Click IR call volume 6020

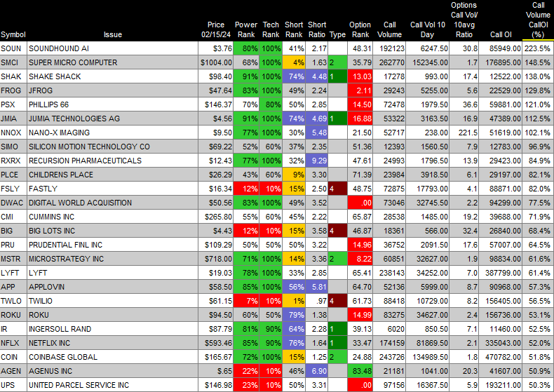click(389, 329)
